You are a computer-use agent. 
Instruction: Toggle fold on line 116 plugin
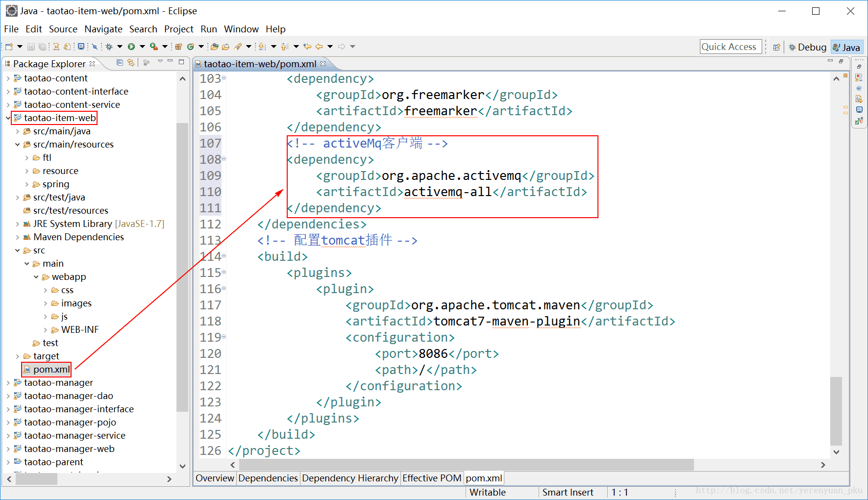224,288
